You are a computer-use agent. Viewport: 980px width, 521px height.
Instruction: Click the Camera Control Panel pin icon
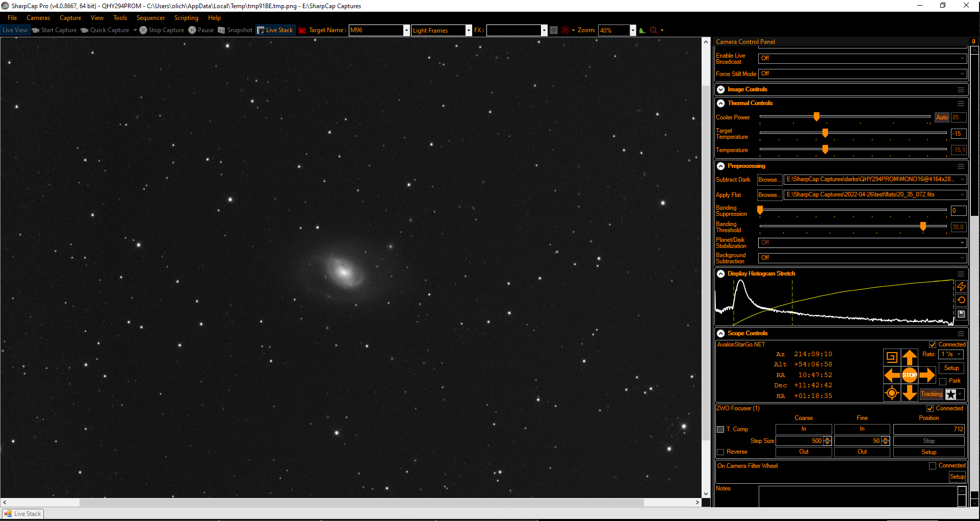pos(973,42)
